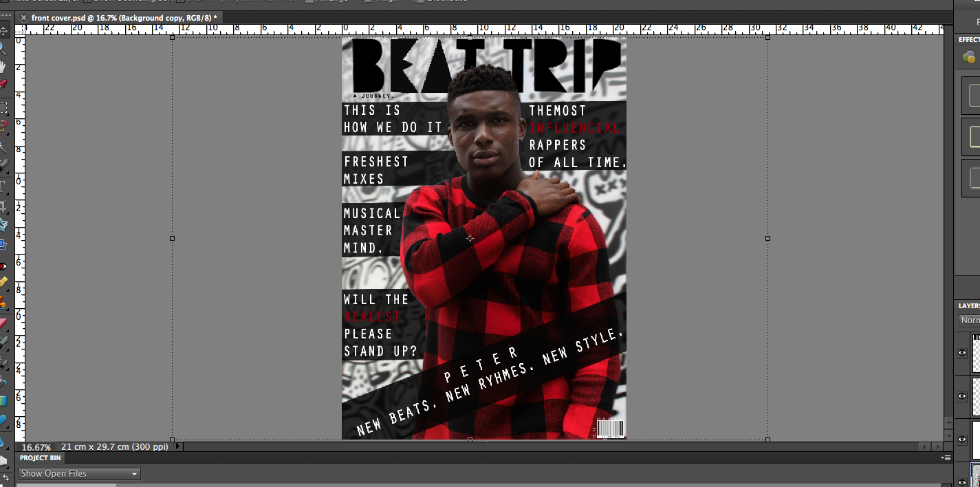Select the Lasso tool

(3, 126)
